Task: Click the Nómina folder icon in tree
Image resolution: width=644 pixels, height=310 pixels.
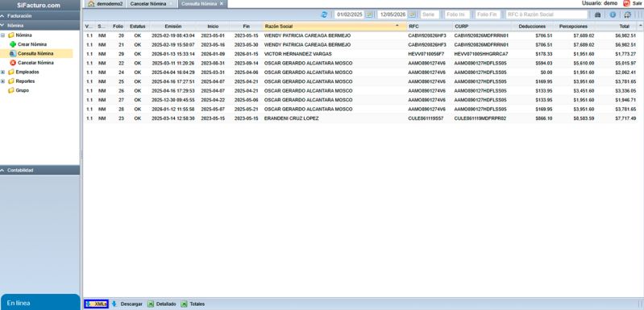Action: 11,35
